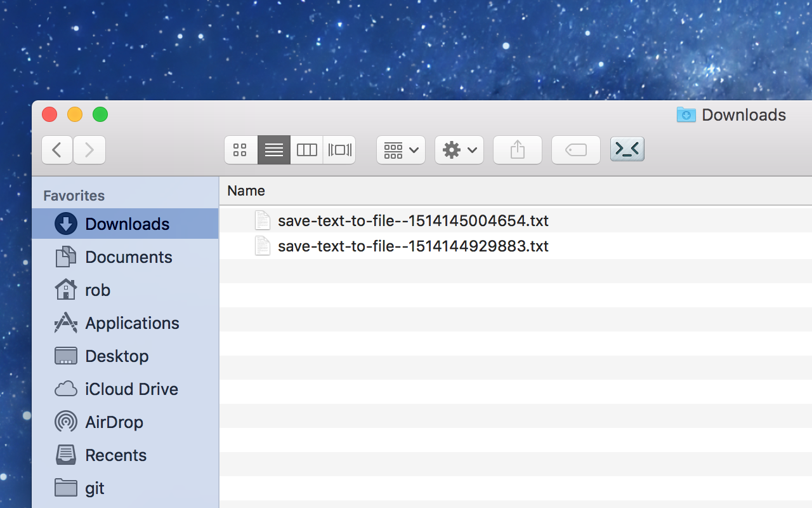Click the Edit Tags toolbar icon

575,150
